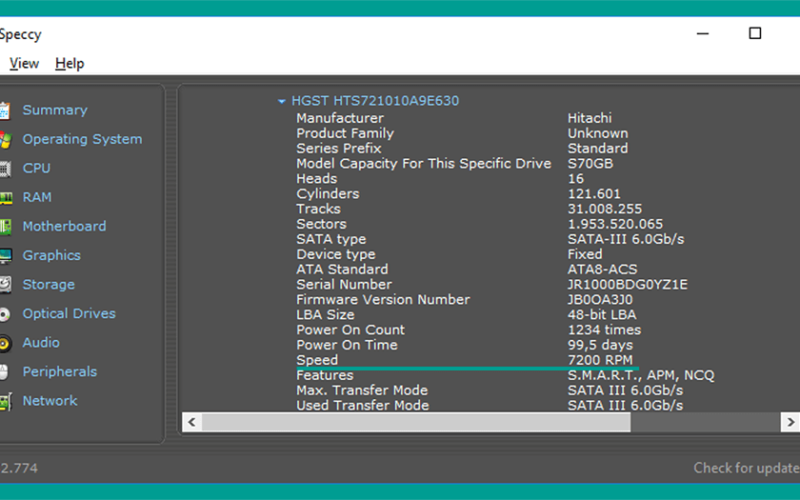Click the horizontal scrollbar right arrow
The image size is (800, 500).
tap(790, 422)
